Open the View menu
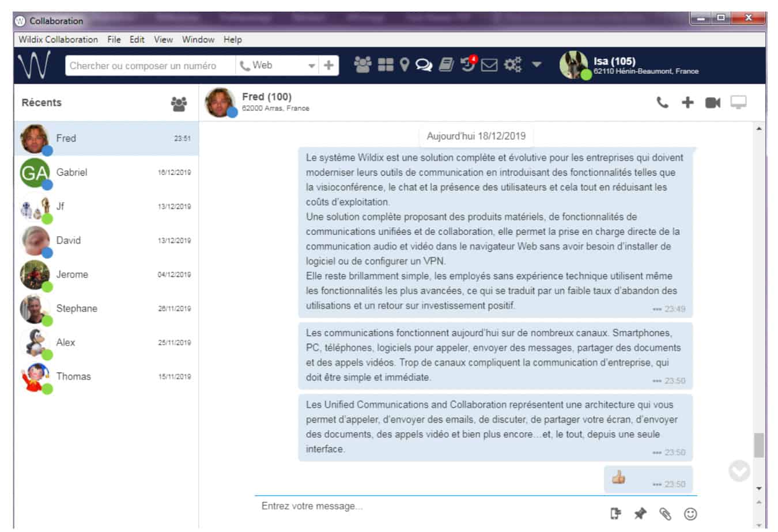The width and height of the screenshot is (778, 532). click(163, 39)
